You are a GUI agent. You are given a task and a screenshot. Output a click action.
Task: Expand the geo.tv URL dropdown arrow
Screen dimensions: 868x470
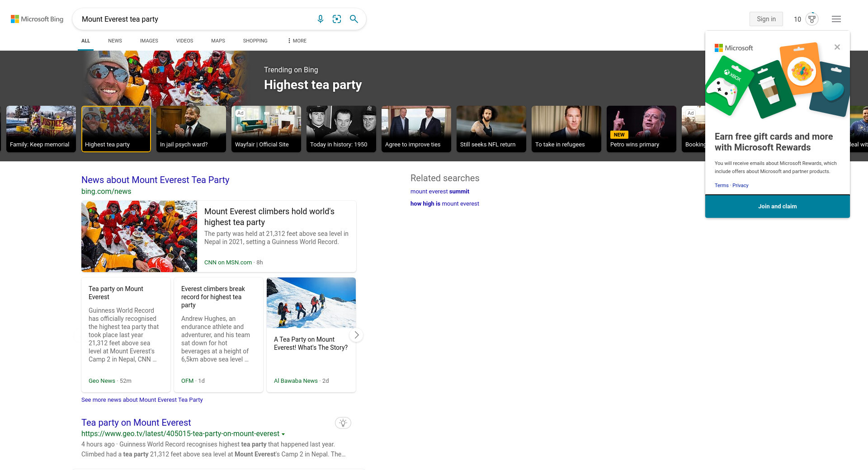(283, 434)
